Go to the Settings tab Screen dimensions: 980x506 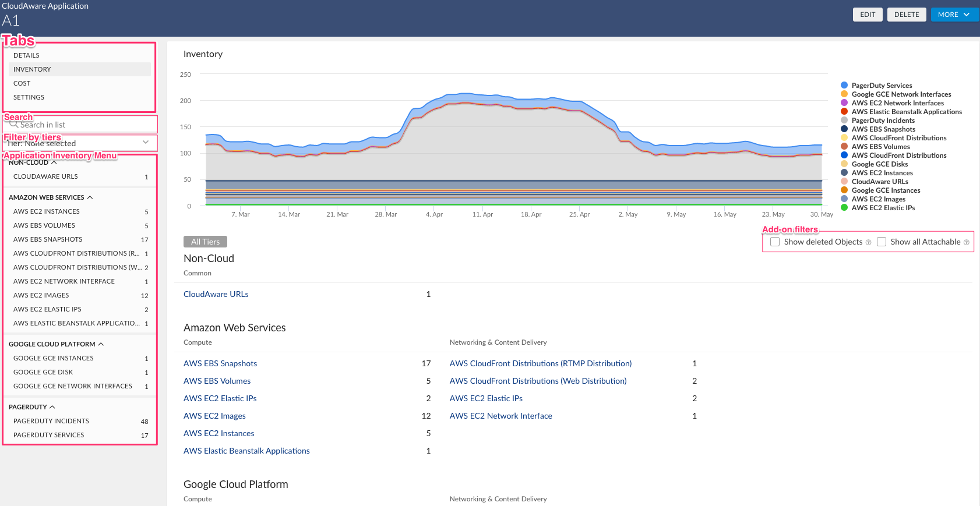tap(80, 97)
